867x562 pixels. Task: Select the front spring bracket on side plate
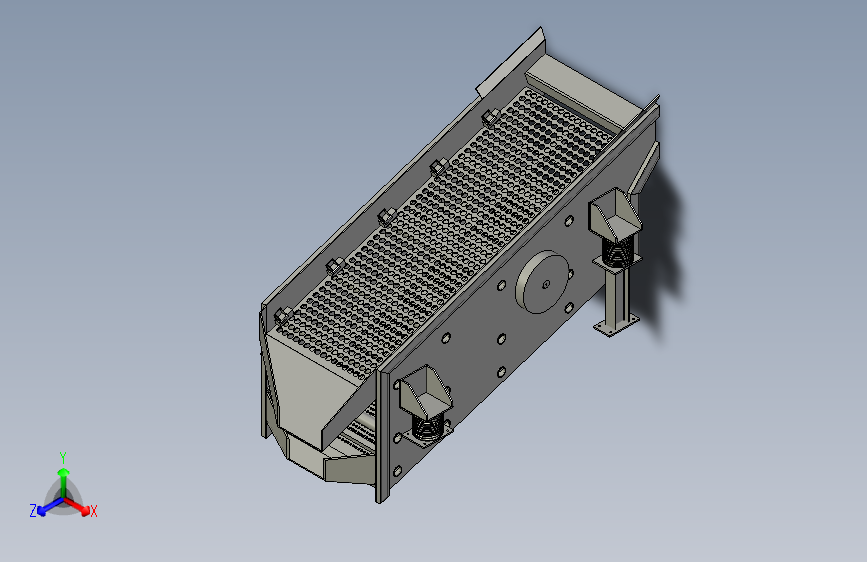(425, 391)
